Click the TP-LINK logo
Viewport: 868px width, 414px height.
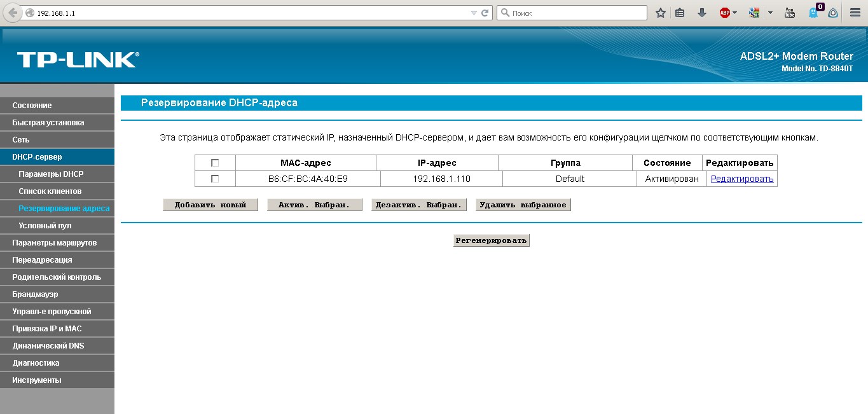pos(78,60)
